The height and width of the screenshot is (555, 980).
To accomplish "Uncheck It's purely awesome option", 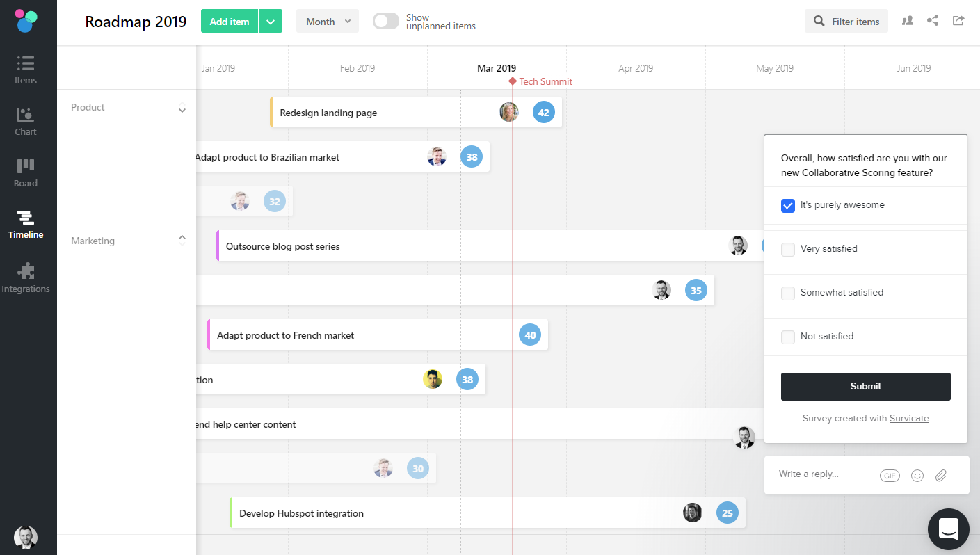I will coord(787,205).
